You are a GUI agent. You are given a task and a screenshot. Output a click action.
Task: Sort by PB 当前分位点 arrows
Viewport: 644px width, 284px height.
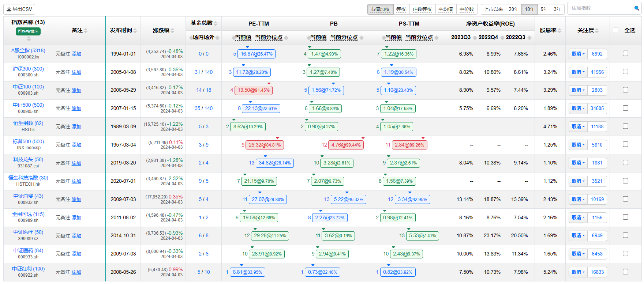click(362, 38)
